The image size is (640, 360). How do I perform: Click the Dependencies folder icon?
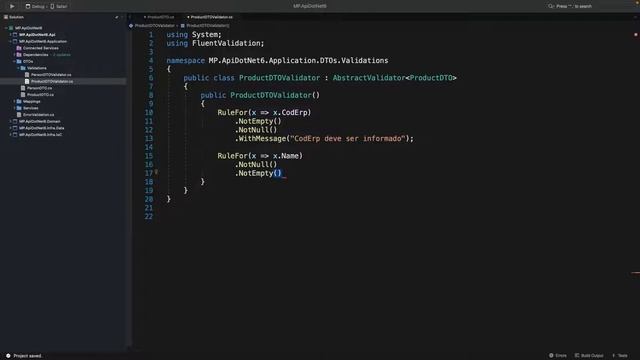pyautogui.click(x=19, y=55)
